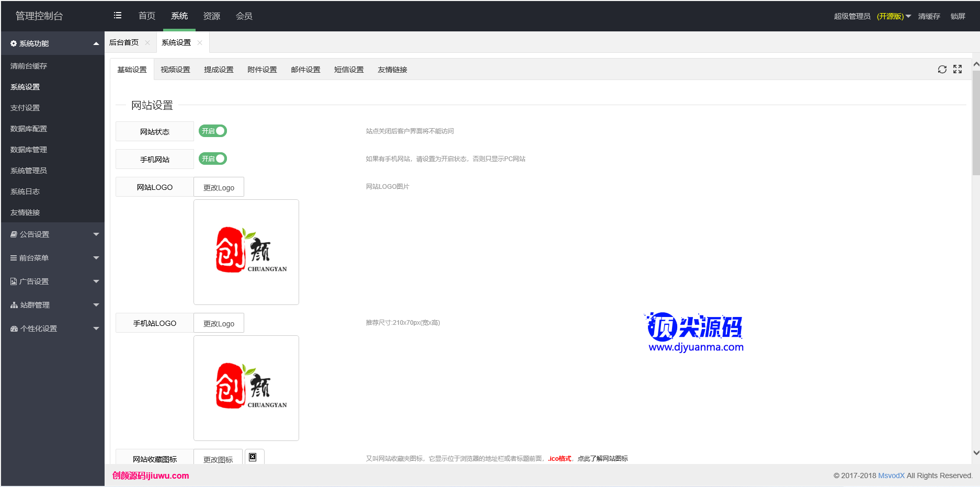Open the 超级管理员 account dropdown
This screenshot has height=487, width=980.
tap(872, 16)
